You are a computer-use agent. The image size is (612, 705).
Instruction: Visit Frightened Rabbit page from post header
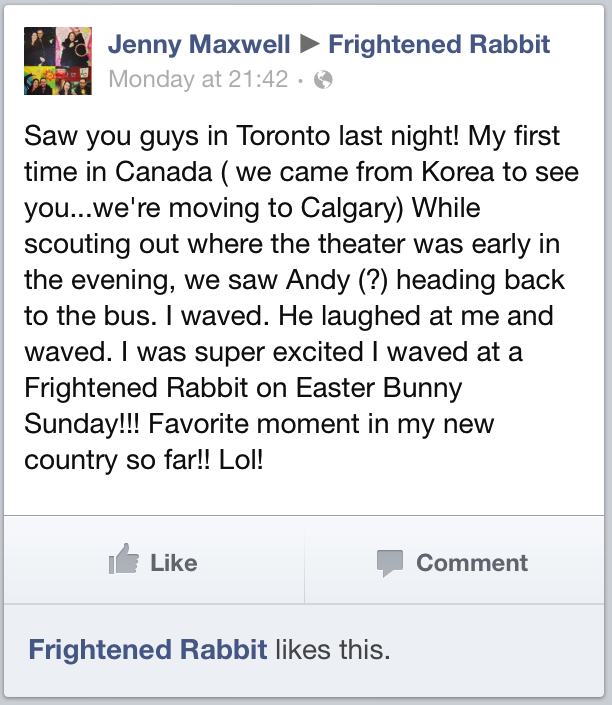(x=439, y=44)
